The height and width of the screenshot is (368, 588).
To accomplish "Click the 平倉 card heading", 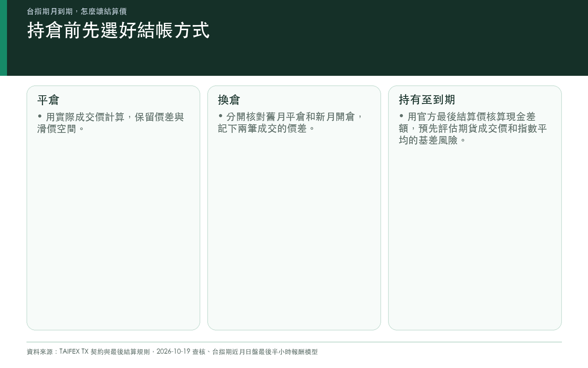I will [48, 100].
